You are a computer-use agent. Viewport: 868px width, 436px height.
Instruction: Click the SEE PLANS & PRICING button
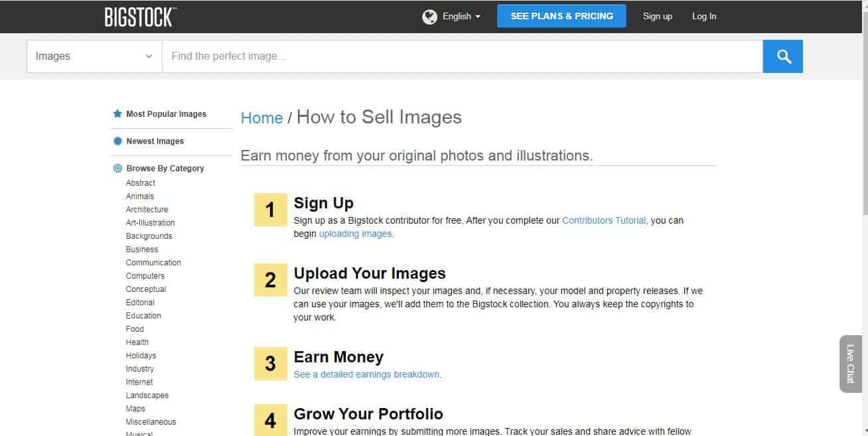(561, 15)
